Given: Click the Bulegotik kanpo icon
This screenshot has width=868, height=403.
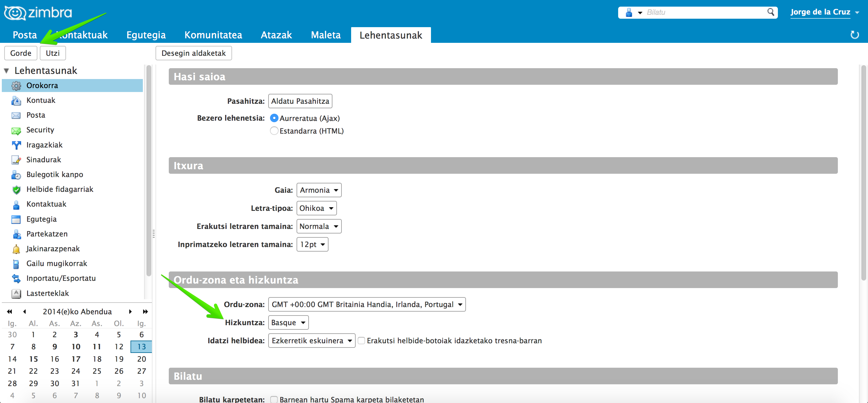Looking at the screenshot, I should [16, 175].
